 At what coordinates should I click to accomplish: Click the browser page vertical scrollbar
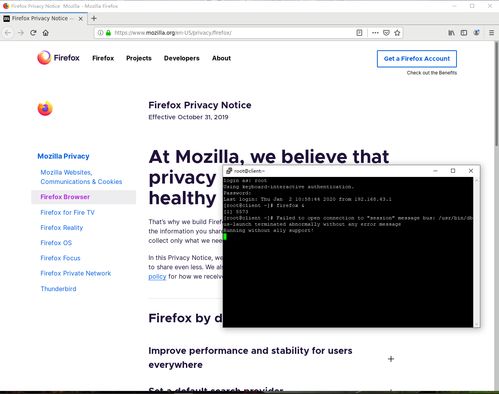[496, 93]
